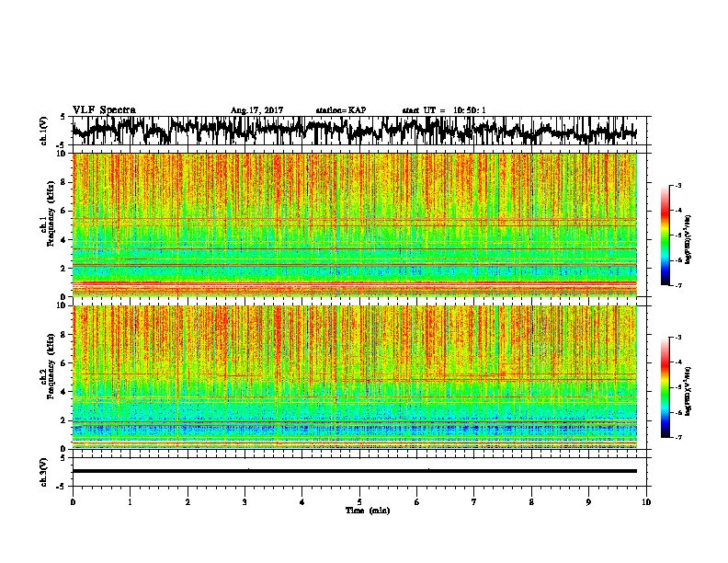Image resolution: width=728 pixels, height=563 pixels.
Task: Click inside the ch.1 spectrogram panel
Action: point(354,224)
